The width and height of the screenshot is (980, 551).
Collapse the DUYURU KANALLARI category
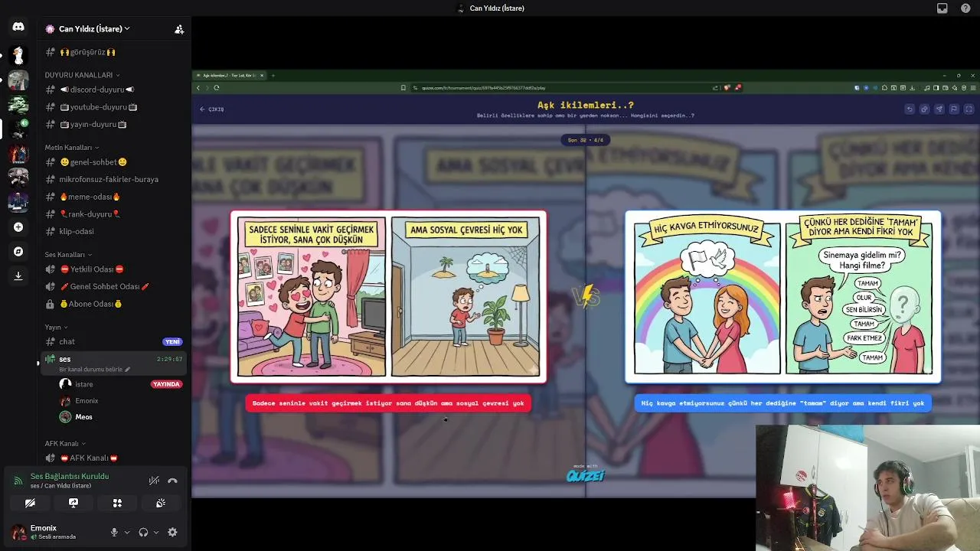(x=83, y=75)
